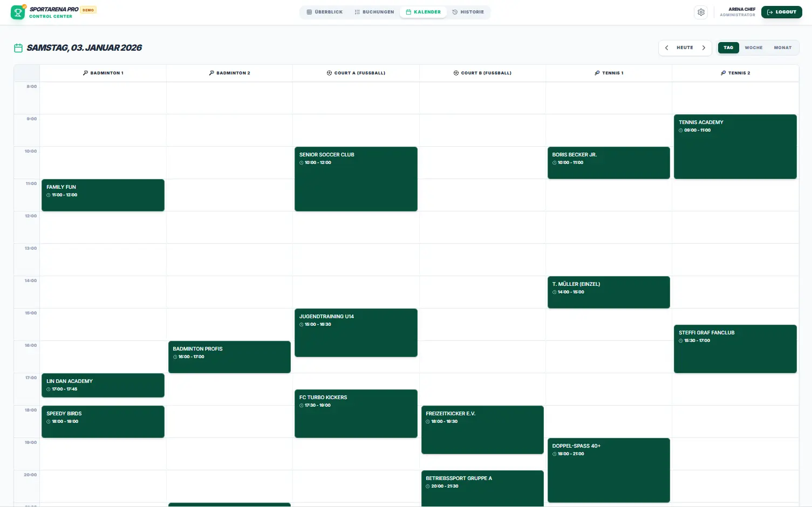Switch calendar to Woche view
The height and width of the screenshot is (507, 812).
point(753,48)
